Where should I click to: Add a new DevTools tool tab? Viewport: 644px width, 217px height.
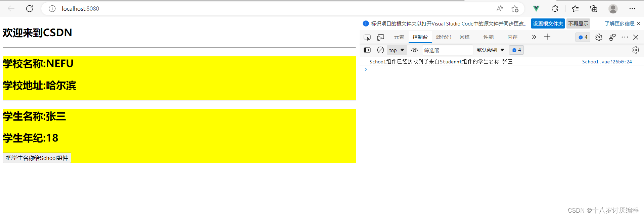pyautogui.click(x=547, y=37)
